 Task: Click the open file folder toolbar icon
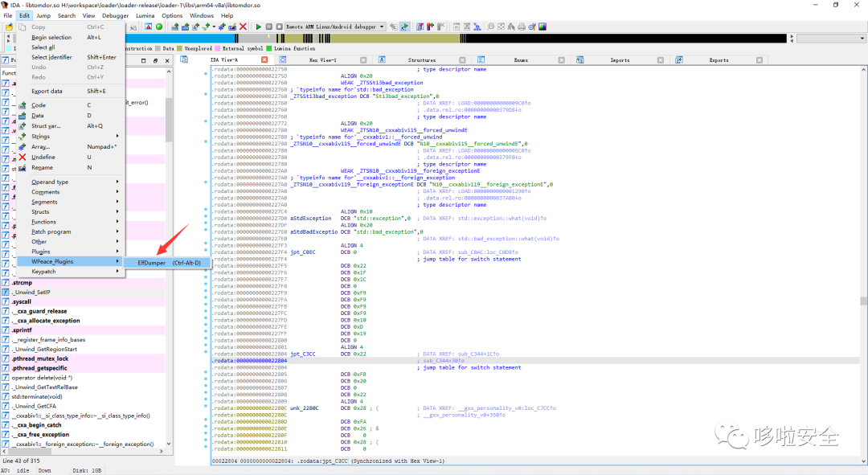coord(10,27)
